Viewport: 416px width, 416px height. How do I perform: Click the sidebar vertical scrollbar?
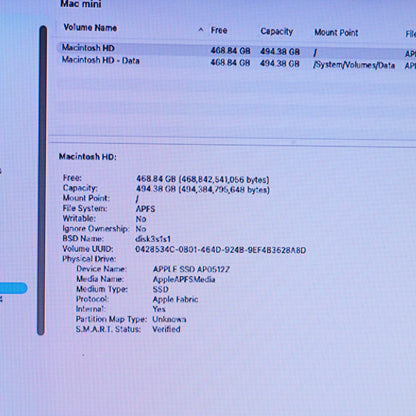tap(42, 180)
